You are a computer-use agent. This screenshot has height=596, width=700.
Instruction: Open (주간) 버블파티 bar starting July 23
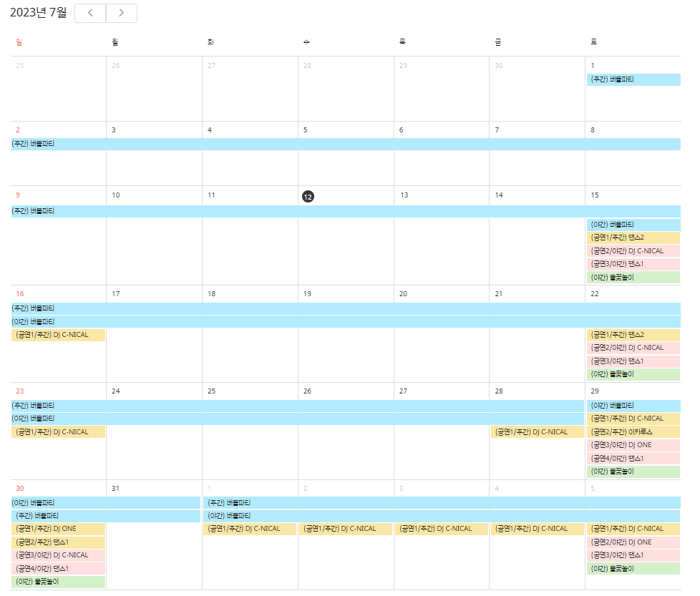[x=298, y=406]
